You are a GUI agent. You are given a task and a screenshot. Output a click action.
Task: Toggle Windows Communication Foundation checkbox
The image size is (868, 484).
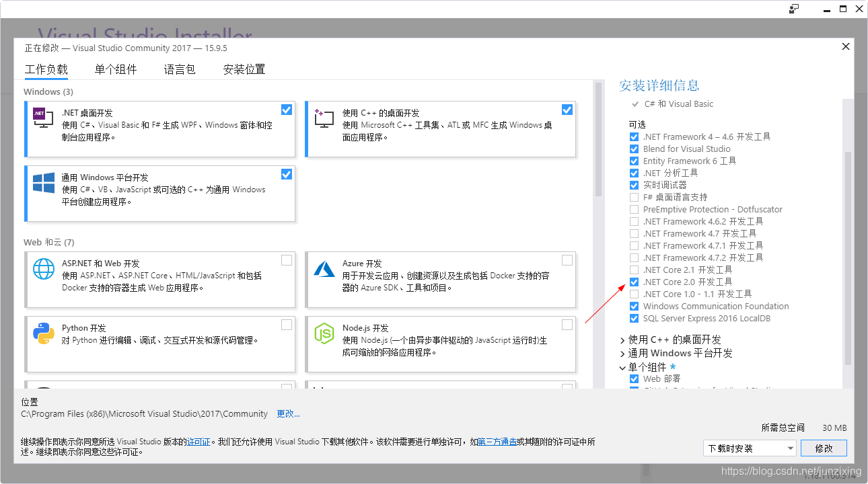point(634,306)
